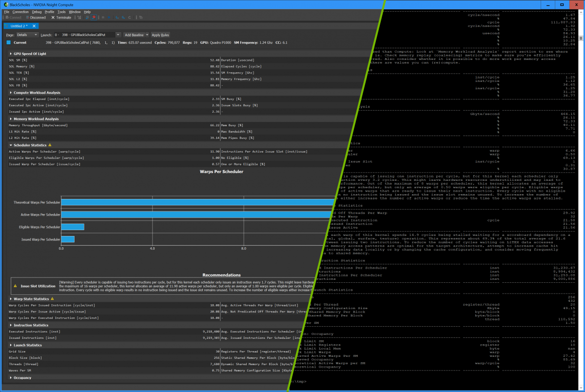Click the warning icon beside Scheduler Statistics
This screenshot has width=585, height=392.
pos(50,145)
